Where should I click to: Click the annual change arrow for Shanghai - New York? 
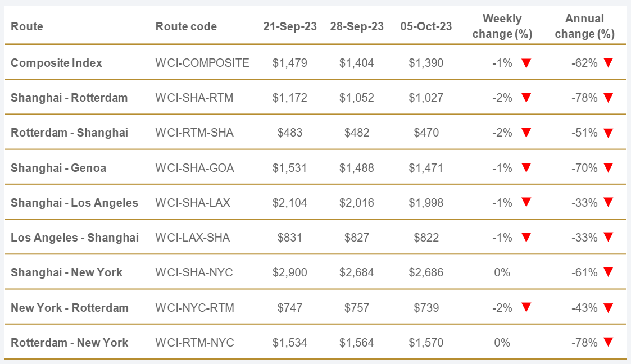[x=608, y=272]
